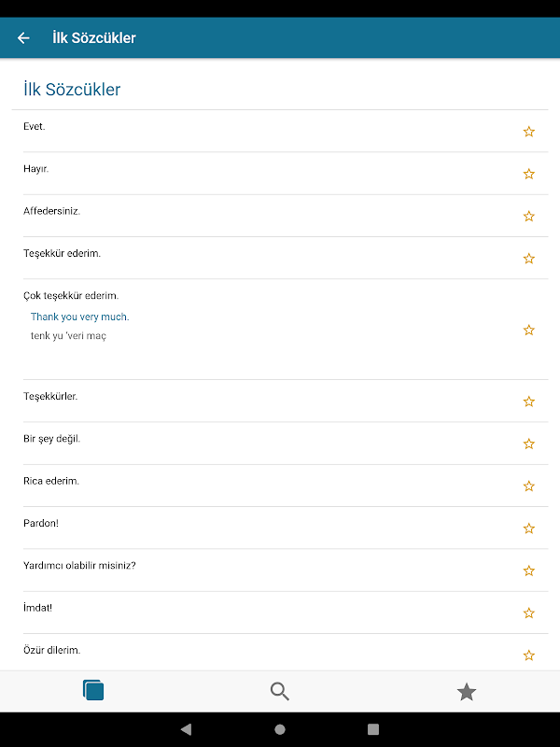Favorite the phrase "Evet."

[x=528, y=132]
